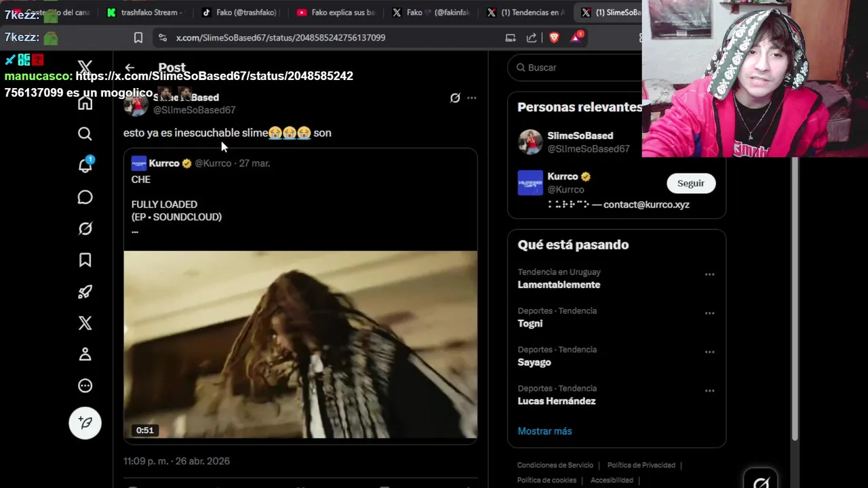Screen dimensions: 868x488
Task: Open floating Grok button at bottom right
Action: pos(761,480)
